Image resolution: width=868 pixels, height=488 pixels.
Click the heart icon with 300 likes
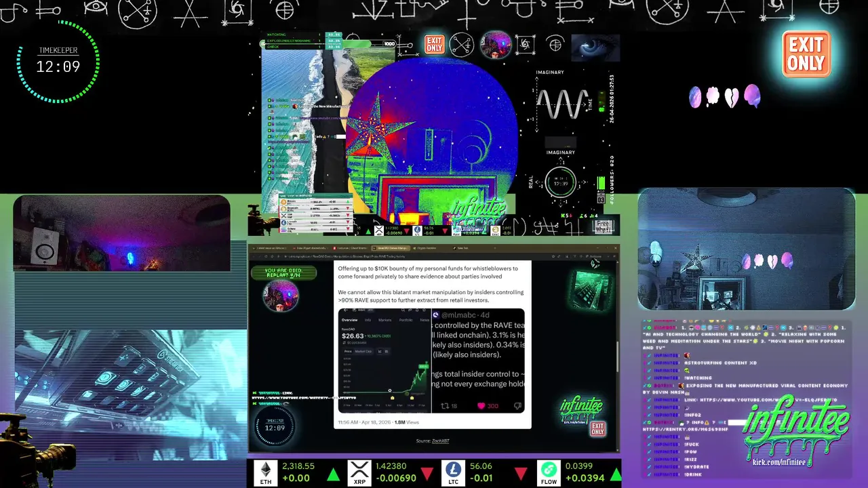tap(482, 406)
